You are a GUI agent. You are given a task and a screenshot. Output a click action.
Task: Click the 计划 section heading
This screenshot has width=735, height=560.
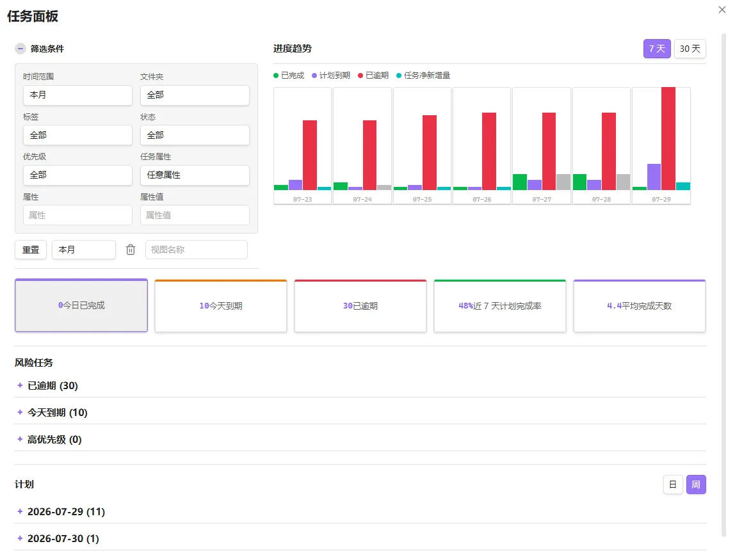(24, 484)
